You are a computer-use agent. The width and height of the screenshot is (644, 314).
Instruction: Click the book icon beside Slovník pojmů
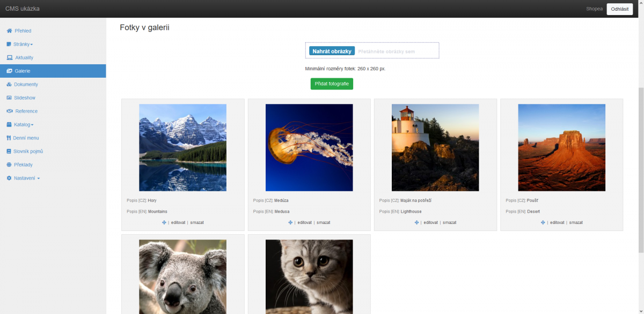pyautogui.click(x=9, y=152)
